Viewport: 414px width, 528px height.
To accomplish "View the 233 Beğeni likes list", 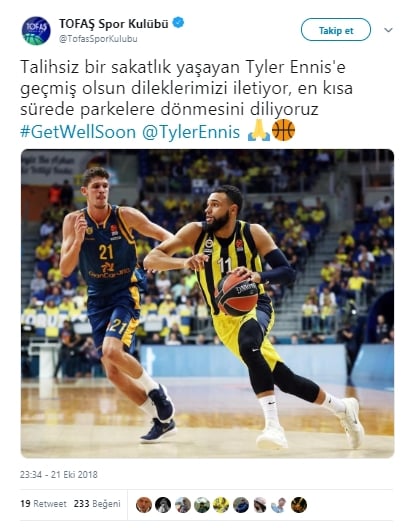I will (97, 504).
